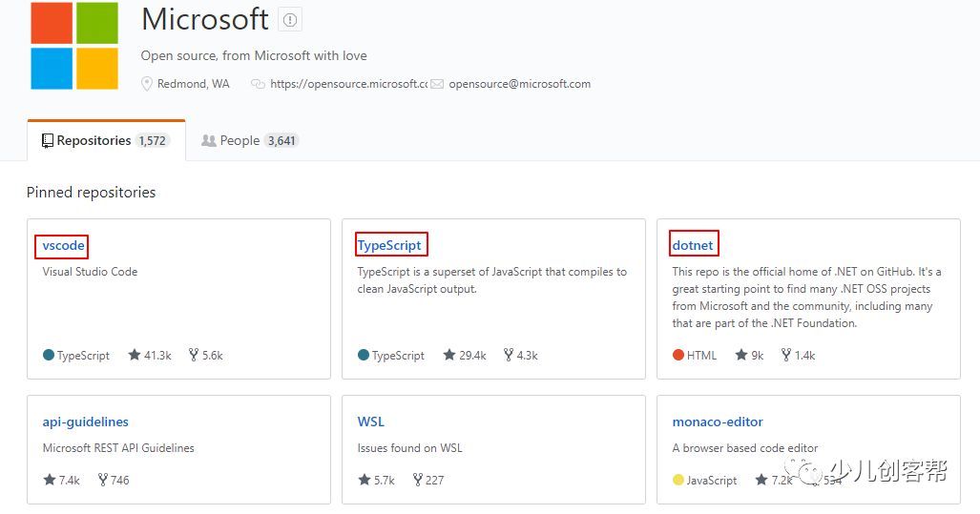Screen dimensions: 980x514
Task: Click the fork icon for api-guidelines 746
Action: click(x=102, y=480)
